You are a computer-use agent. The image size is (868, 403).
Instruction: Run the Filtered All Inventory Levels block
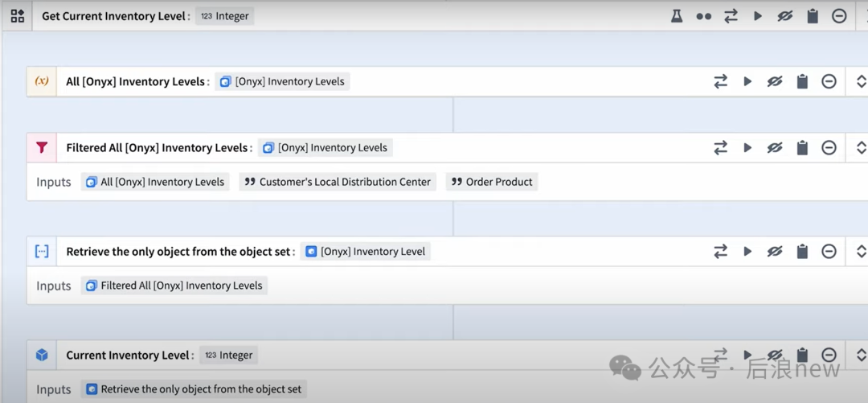pos(747,148)
